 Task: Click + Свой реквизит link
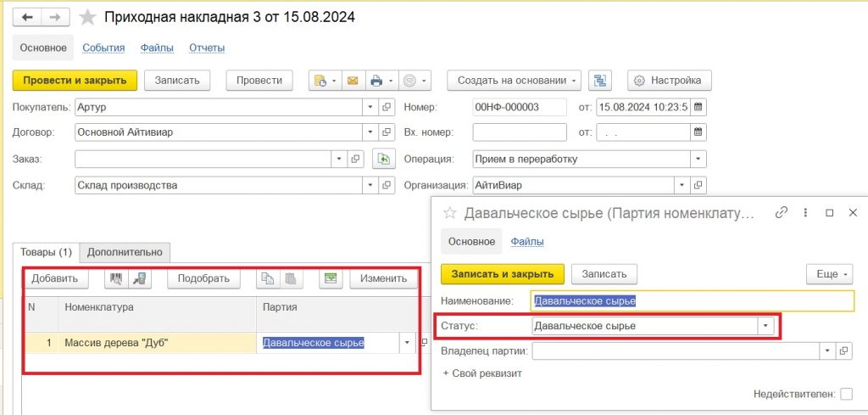tap(482, 373)
